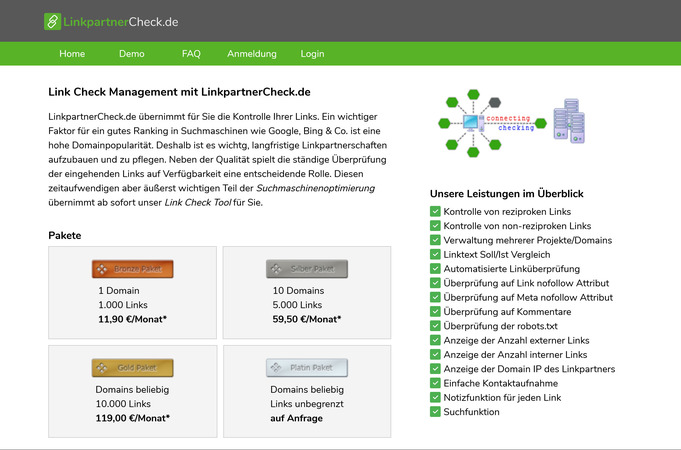The width and height of the screenshot is (681, 450).
Task: Click the 'Einfache Kontaktaufnahme' list entry text
Action: pyautogui.click(x=500, y=383)
